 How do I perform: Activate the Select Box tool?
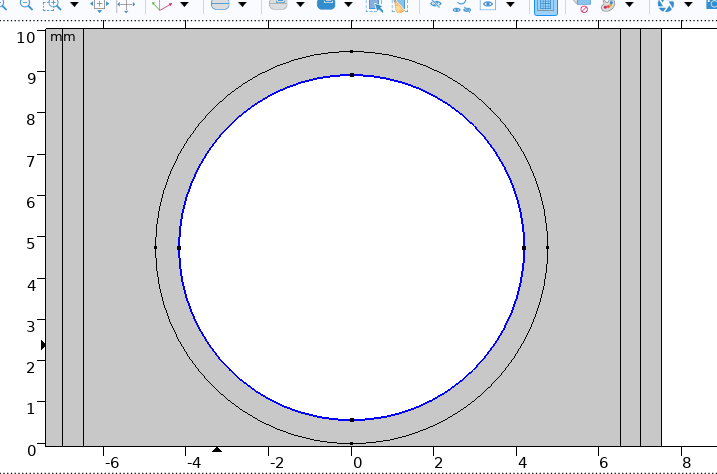[374, 5]
